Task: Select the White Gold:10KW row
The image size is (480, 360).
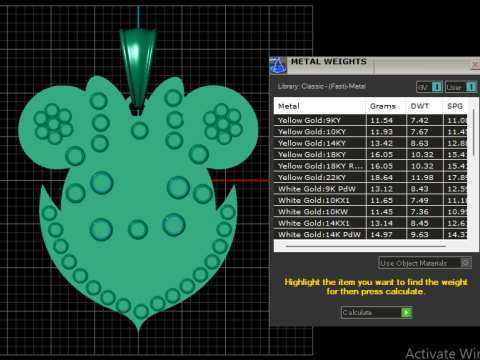Action: pos(370,211)
